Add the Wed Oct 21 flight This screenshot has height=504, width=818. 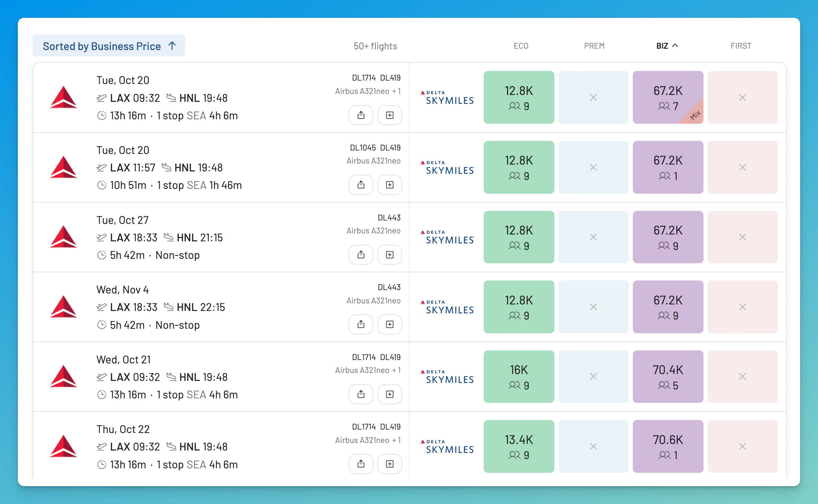(x=389, y=394)
